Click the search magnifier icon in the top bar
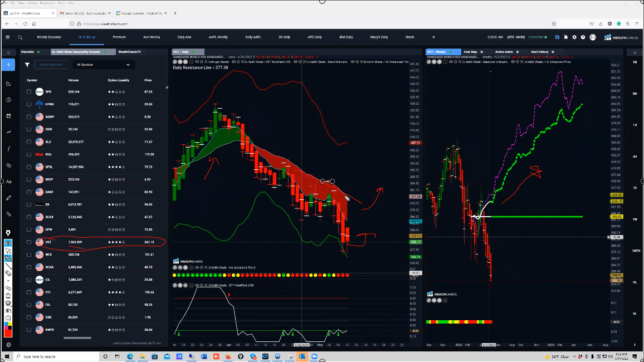644x362 pixels. [x=20, y=37]
